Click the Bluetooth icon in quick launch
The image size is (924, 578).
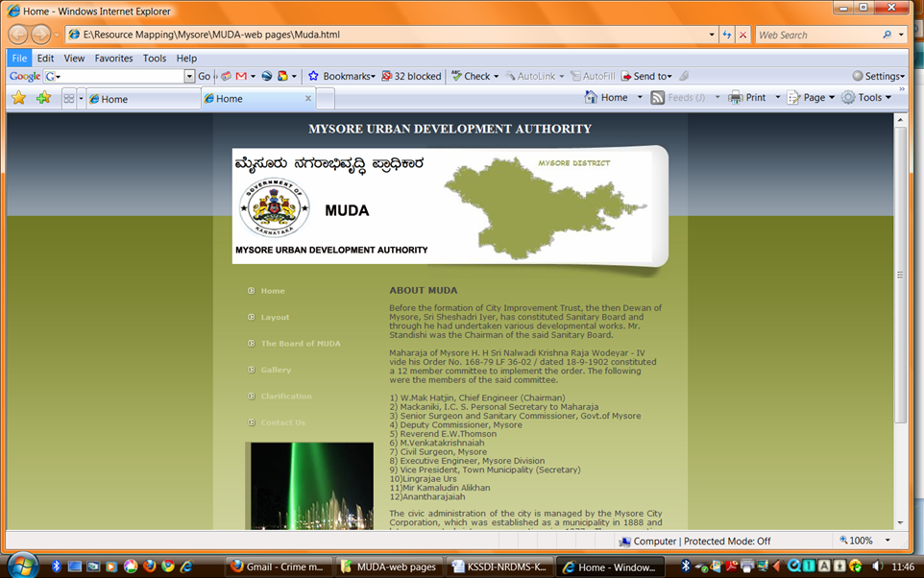[x=56, y=566]
